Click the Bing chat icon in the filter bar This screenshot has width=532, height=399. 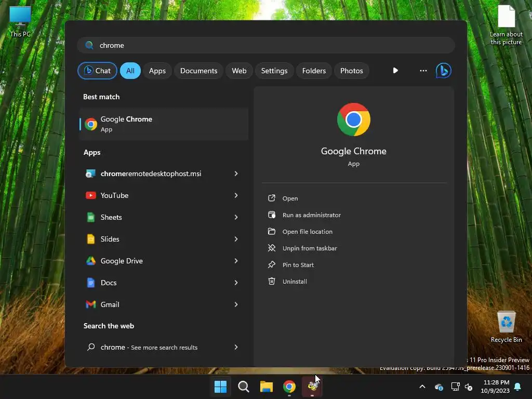click(444, 71)
